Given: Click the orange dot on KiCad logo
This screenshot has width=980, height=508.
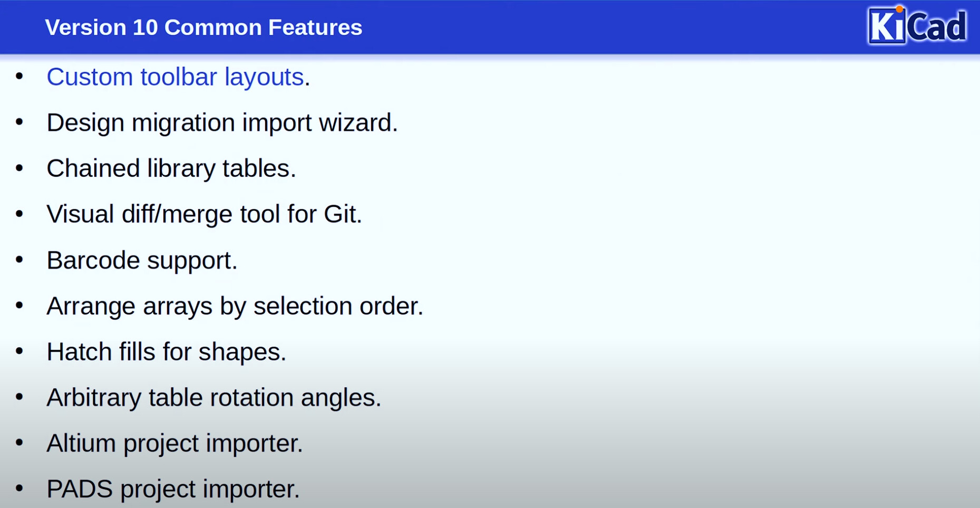Looking at the screenshot, I should tap(899, 9).
